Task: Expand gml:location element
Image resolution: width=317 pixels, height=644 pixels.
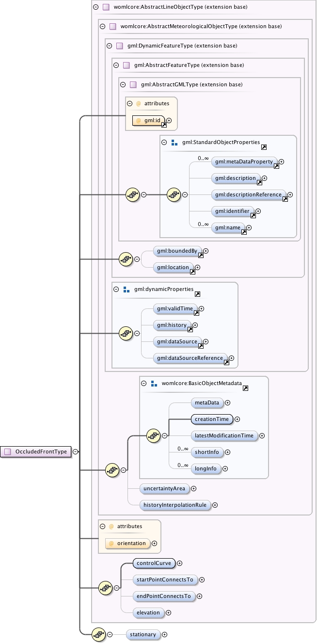Action: pos(197,267)
